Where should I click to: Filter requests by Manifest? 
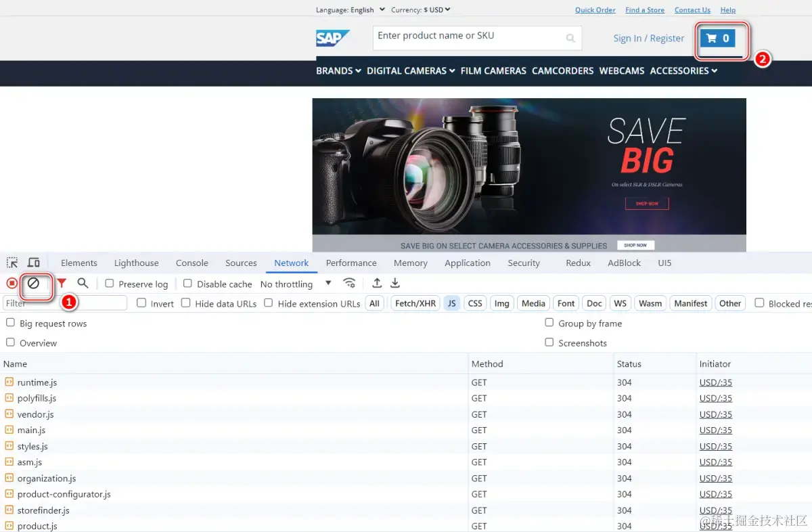click(690, 303)
